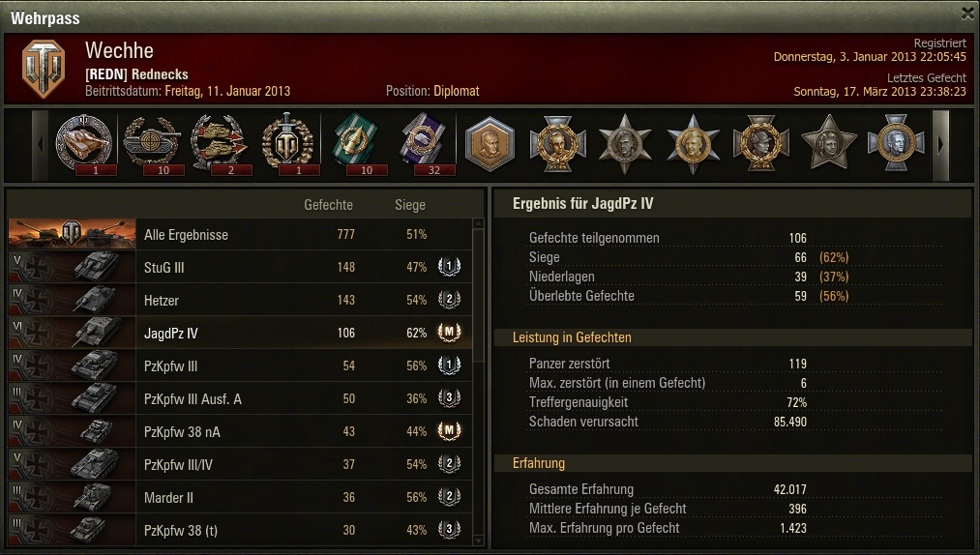Sort vehicles by Siege column header

(x=410, y=205)
